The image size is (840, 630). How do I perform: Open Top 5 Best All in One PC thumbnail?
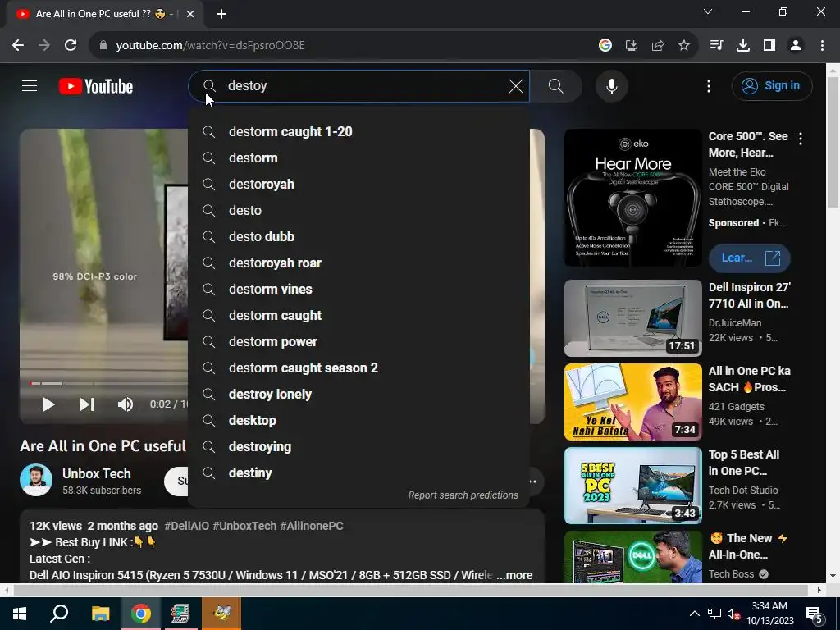(x=632, y=486)
